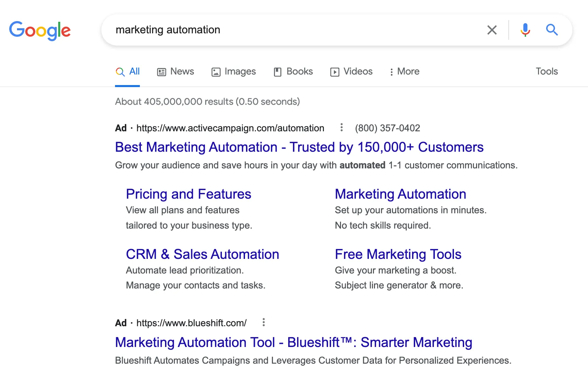Viewport: 588px width, 381px height.
Task: Click the Videos tab play icon
Action: point(335,72)
